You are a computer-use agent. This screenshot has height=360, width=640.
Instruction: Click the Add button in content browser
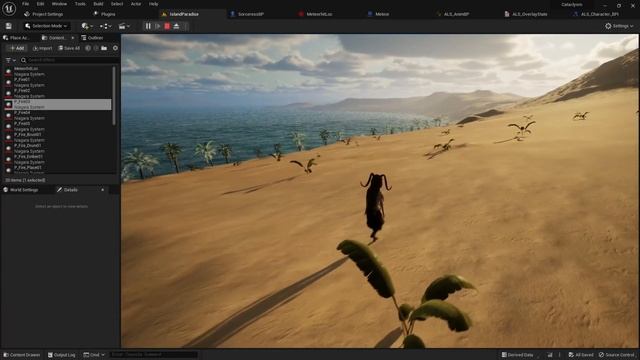click(17, 48)
